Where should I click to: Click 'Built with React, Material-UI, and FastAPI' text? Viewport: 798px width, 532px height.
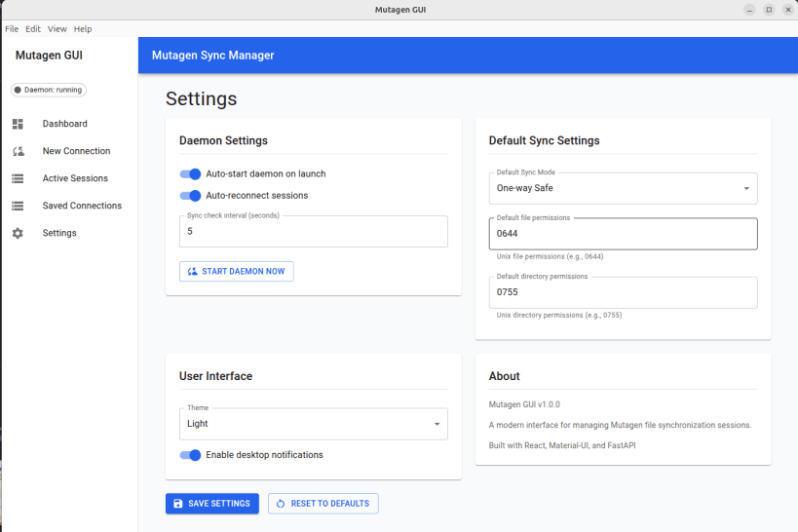point(562,445)
